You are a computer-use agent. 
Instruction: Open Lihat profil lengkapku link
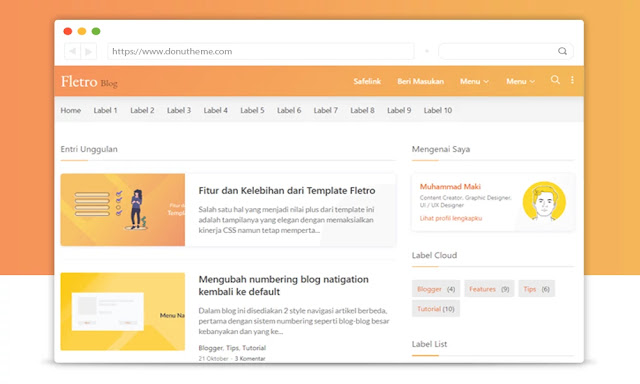point(451,218)
